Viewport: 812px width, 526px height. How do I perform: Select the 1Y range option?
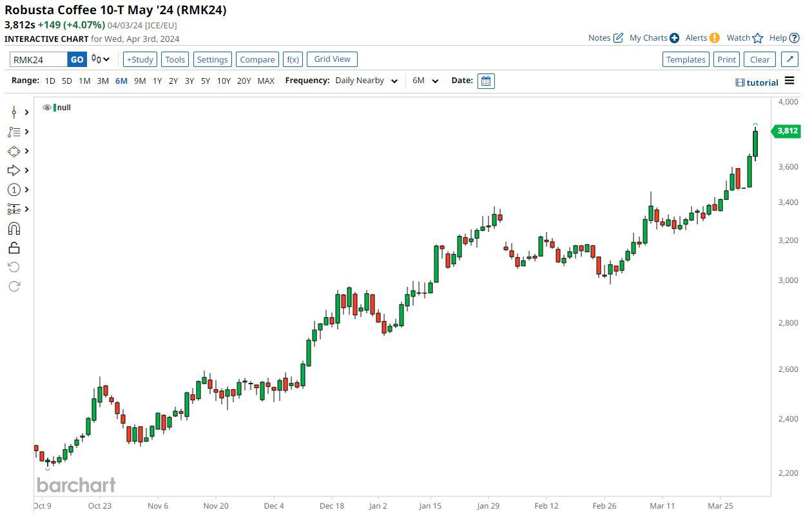tap(157, 81)
